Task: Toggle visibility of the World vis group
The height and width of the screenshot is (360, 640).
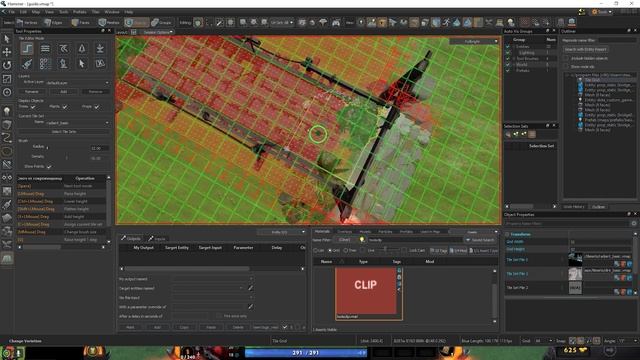Action: (508, 64)
